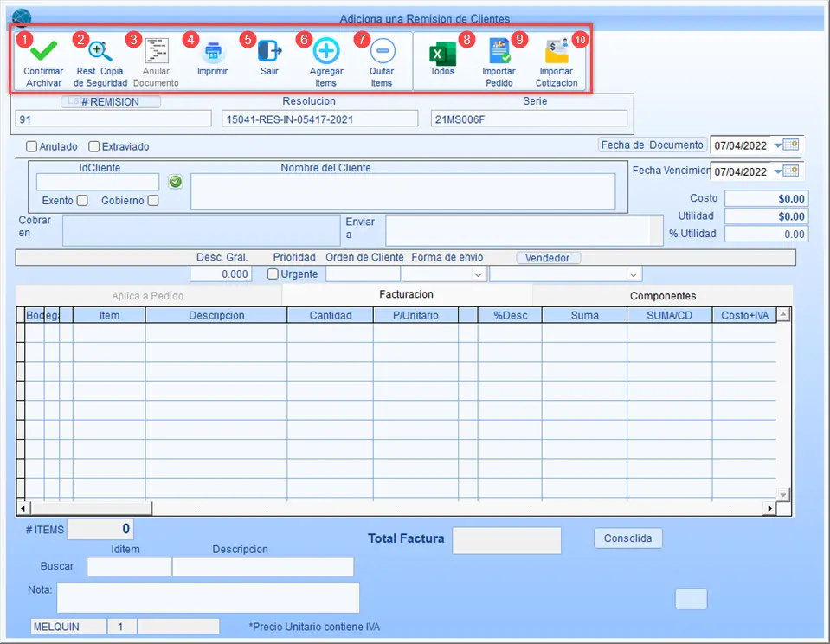The image size is (830, 644).
Task: Exit using the Salir icon
Action: tap(269, 51)
